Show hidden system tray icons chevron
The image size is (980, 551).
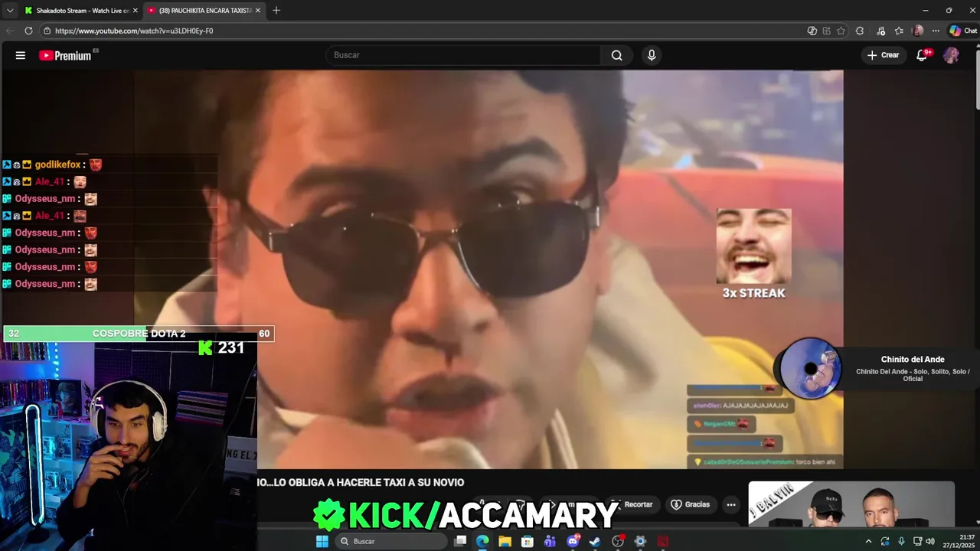[868, 541]
